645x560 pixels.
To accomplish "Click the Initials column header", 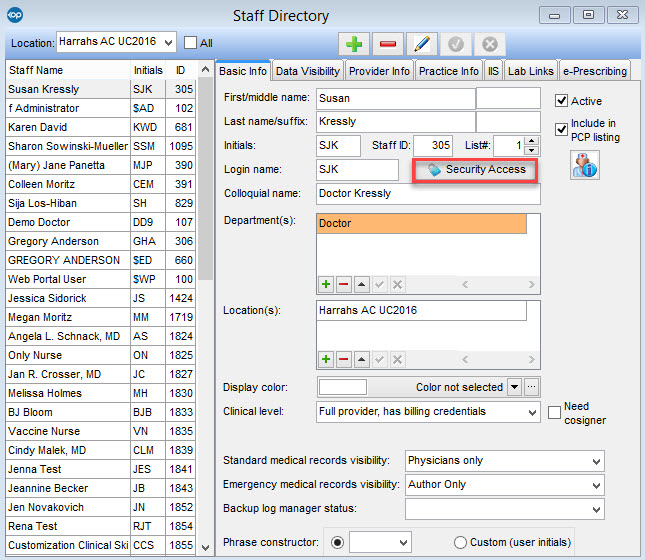I will pyautogui.click(x=148, y=70).
